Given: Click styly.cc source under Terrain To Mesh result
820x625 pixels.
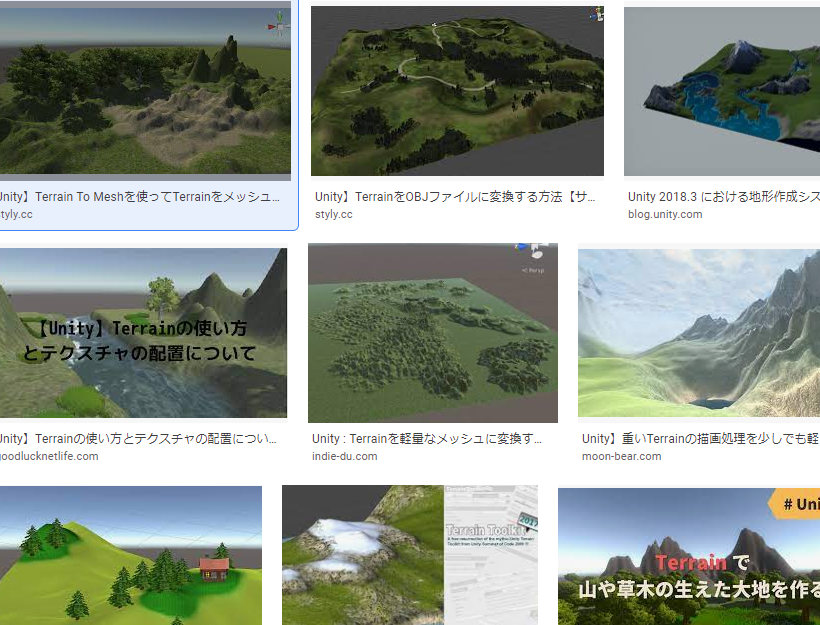Looking at the screenshot, I should pyautogui.click(x=16, y=214).
